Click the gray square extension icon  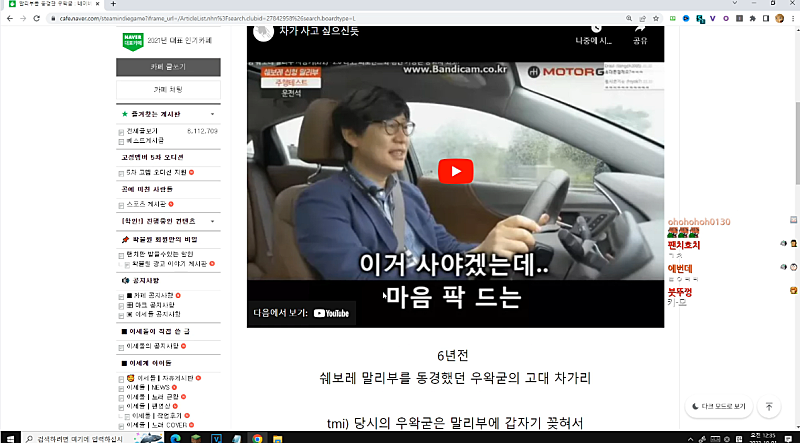(x=739, y=18)
